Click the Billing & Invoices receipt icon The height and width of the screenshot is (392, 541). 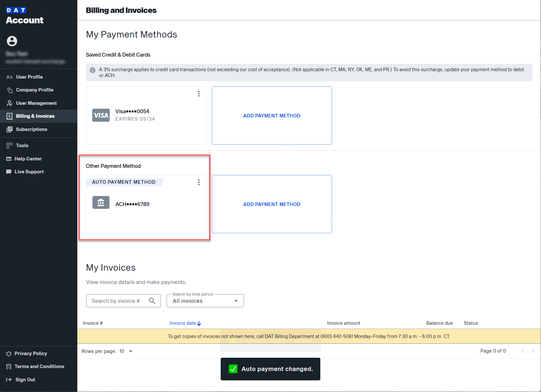10,116
